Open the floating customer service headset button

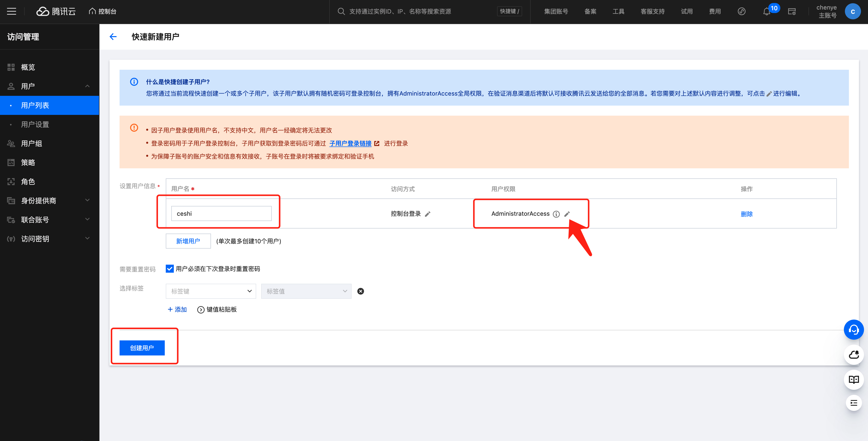pyautogui.click(x=853, y=329)
